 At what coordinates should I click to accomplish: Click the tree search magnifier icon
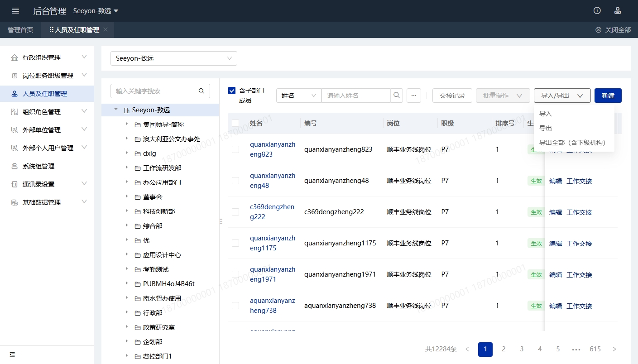pos(201,91)
